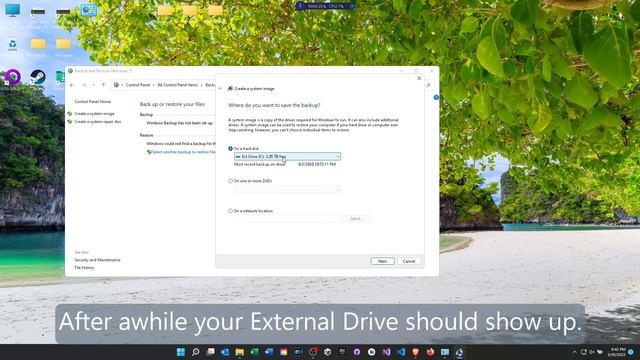Launch Visual Studio Code from the taskbar
This screenshot has height=360, width=640.
(401, 352)
